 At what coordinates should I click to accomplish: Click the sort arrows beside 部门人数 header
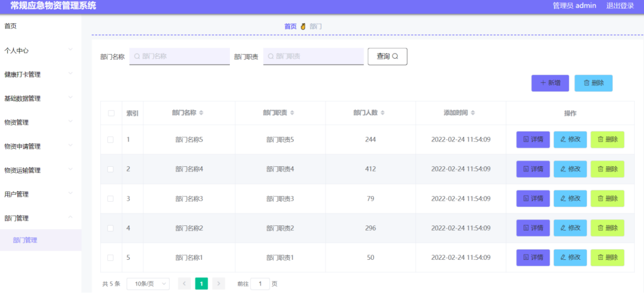[x=383, y=113]
